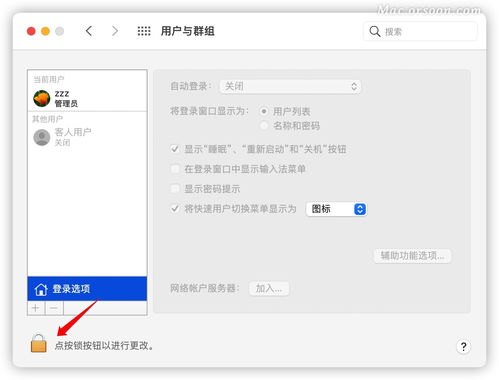Screen dimensions: 499x380
Task: Click the zzz user's flower avatar
Action: pos(42,98)
